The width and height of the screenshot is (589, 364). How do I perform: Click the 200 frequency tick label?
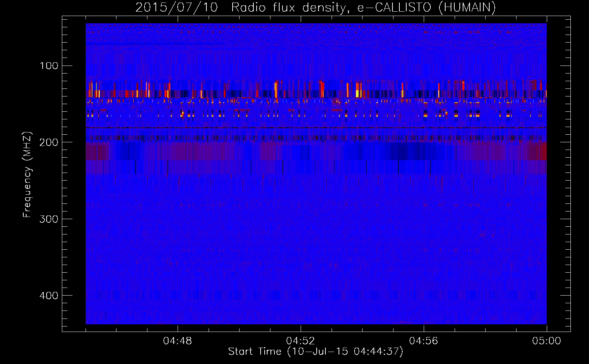(49, 142)
